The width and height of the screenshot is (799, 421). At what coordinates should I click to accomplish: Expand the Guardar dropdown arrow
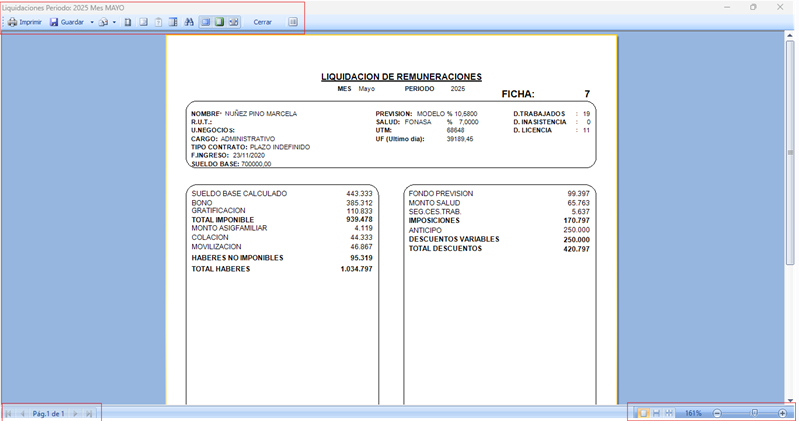(x=92, y=22)
